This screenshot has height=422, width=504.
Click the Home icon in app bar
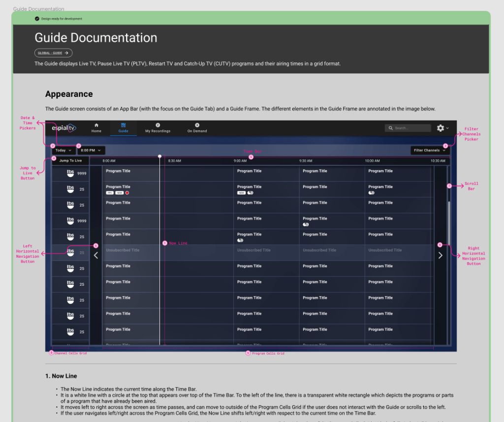pyautogui.click(x=96, y=125)
